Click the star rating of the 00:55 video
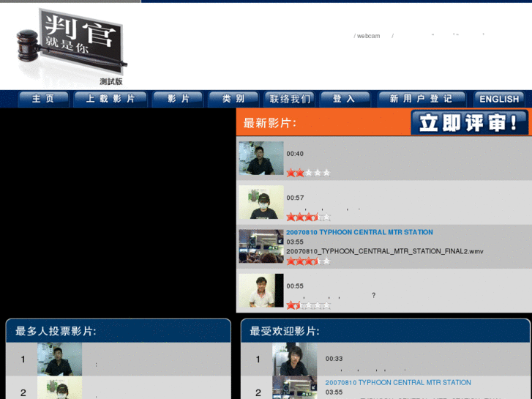 [308, 305]
